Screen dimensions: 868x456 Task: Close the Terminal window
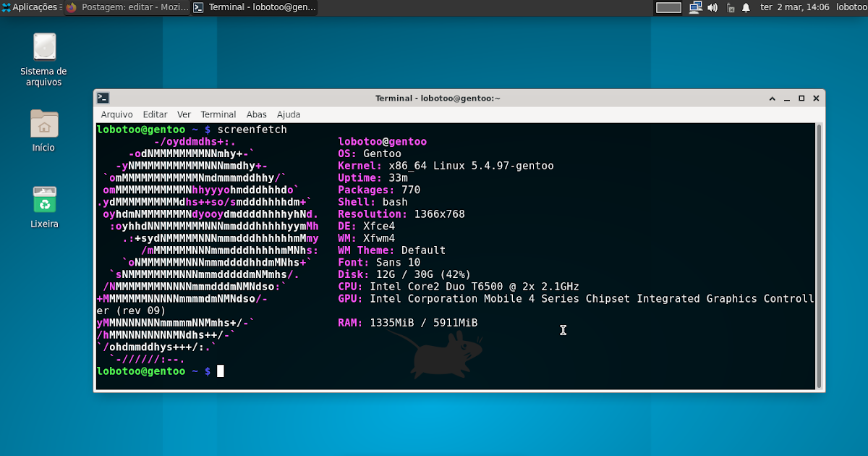pyautogui.click(x=816, y=98)
